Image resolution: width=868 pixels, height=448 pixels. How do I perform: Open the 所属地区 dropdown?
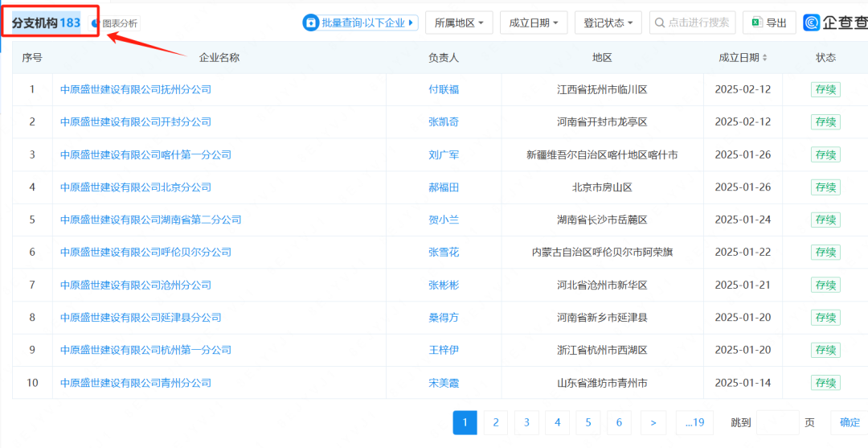click(459, 23)
